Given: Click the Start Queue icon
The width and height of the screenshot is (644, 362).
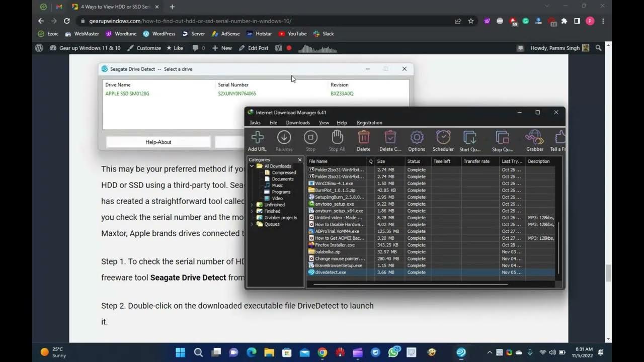Looking at the screenshot, I should (470, 137).
